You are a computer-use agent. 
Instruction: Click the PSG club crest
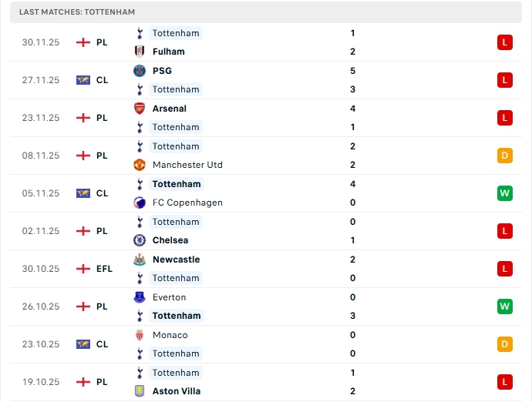point(140,71)
